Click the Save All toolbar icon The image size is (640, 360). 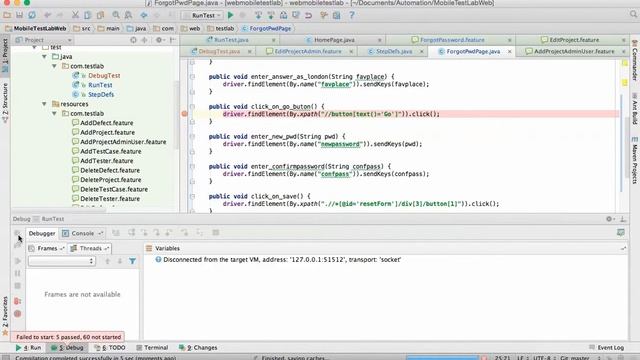pos(19,16)
